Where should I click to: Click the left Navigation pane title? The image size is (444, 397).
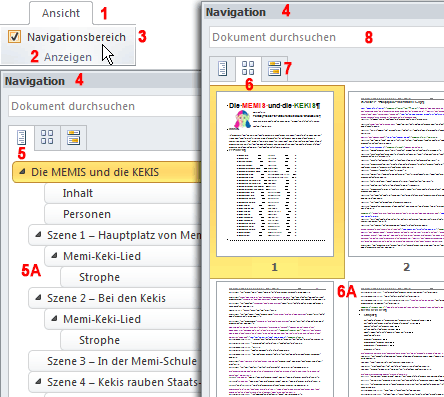(35, 81)
